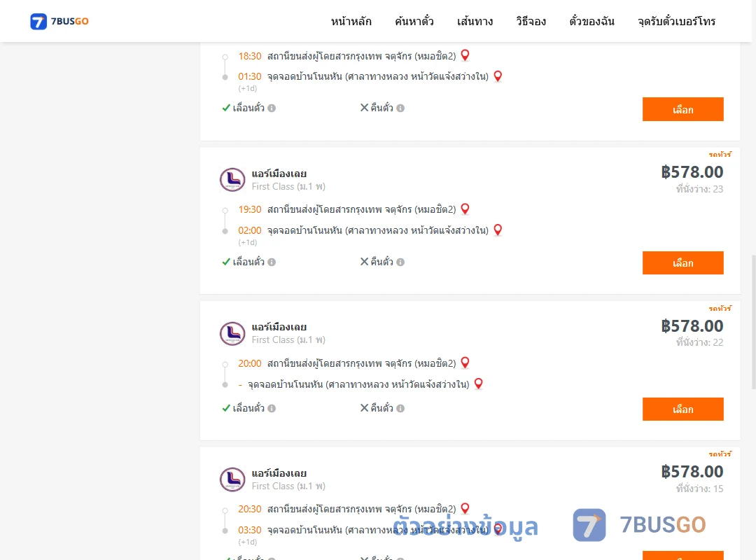Click ที่นั่งว่าง: 15 seats text
This screenshot has height=560, width=756.
(x=699, y=489)
